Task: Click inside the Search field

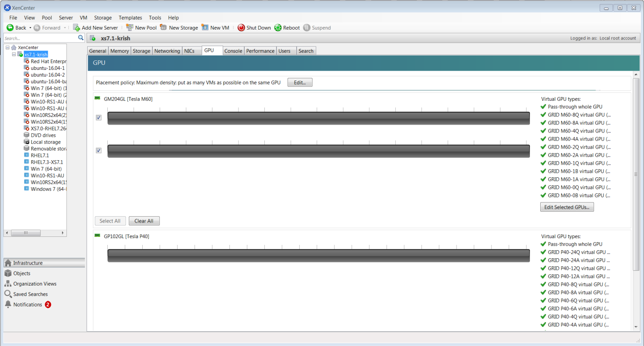Action: 40,38
